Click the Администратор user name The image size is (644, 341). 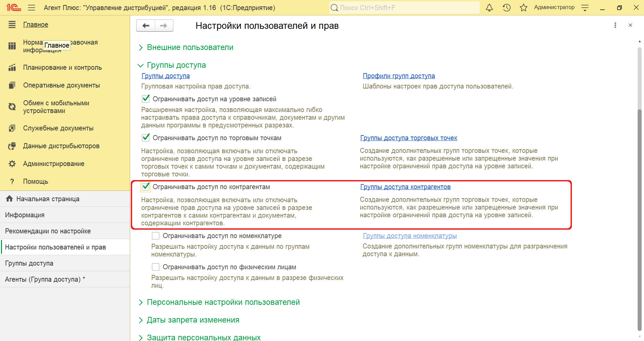554,7
